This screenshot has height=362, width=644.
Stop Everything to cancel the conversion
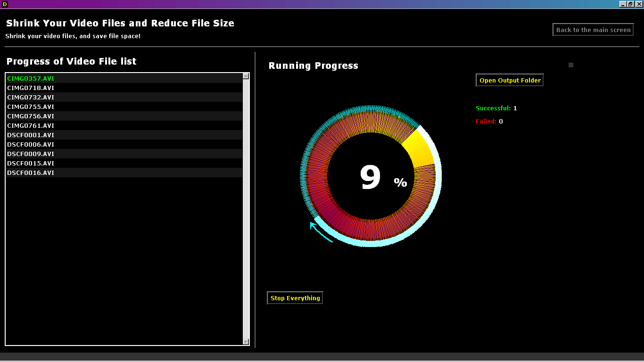pyautogui.click(x=295, y=298)
